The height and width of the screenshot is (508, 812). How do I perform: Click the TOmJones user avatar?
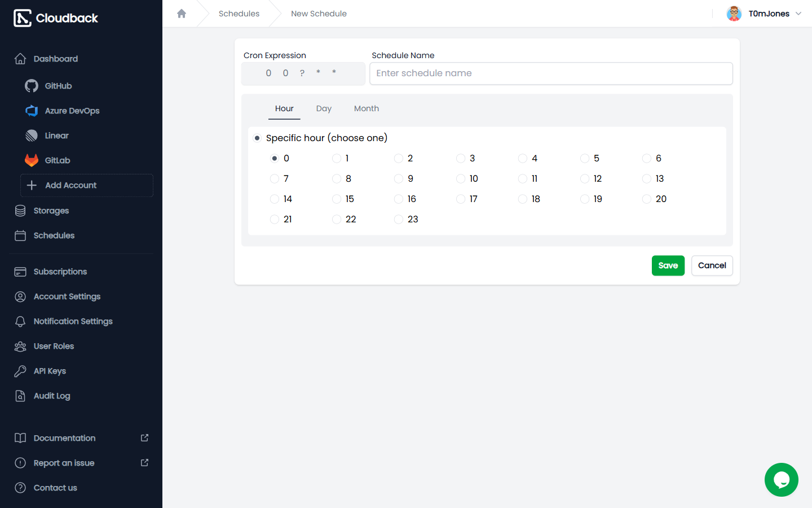click(x=734, y=14)
